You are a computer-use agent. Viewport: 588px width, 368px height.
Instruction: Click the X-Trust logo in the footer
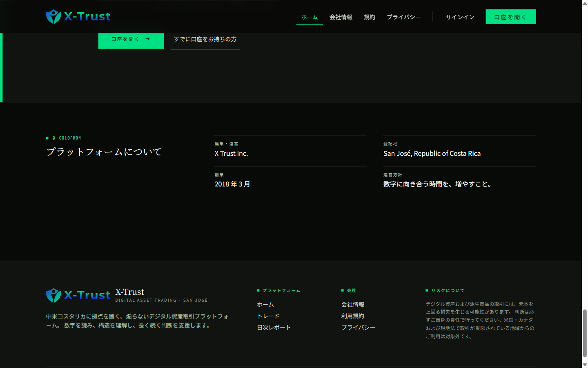pos(78,295)
